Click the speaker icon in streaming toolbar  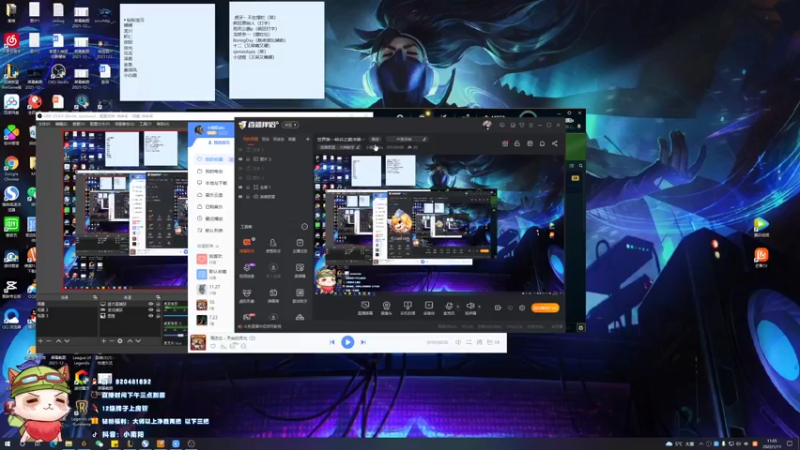[470, 306]
